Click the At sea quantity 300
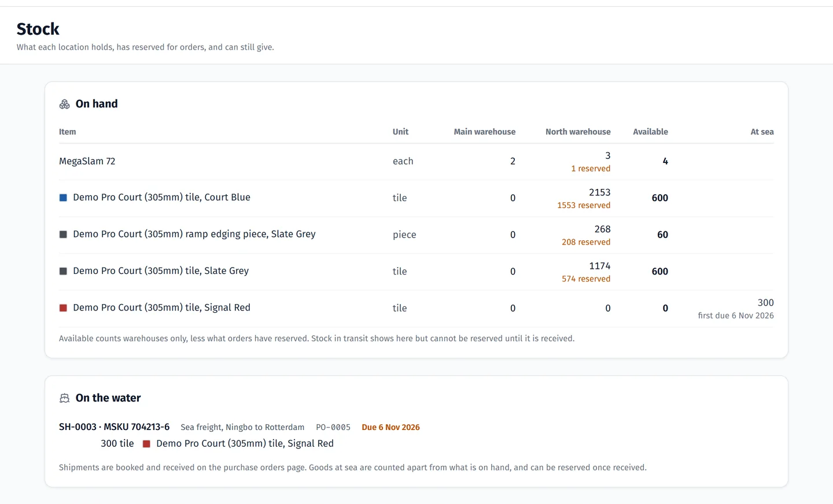Viewport: 833px width, 504px height. (x=765, y=303)
